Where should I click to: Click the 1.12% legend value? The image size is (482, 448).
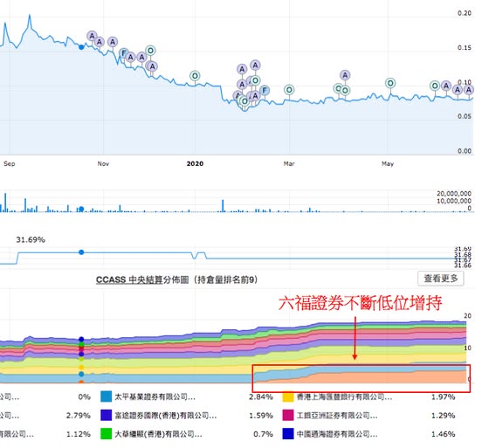tap(79, 434)
